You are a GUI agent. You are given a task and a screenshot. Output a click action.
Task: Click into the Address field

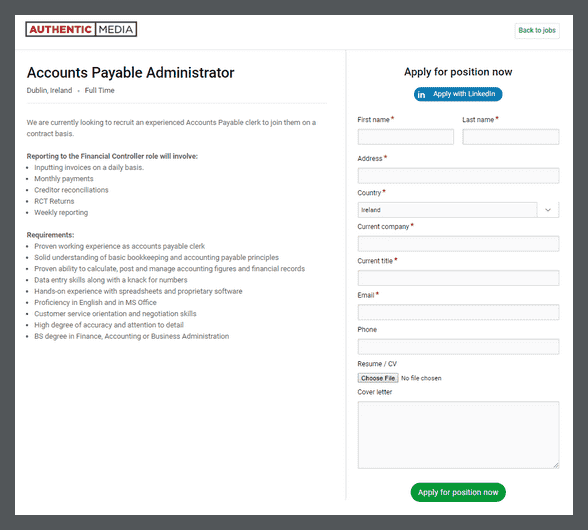pyautogui.click(x=458, y=176)
